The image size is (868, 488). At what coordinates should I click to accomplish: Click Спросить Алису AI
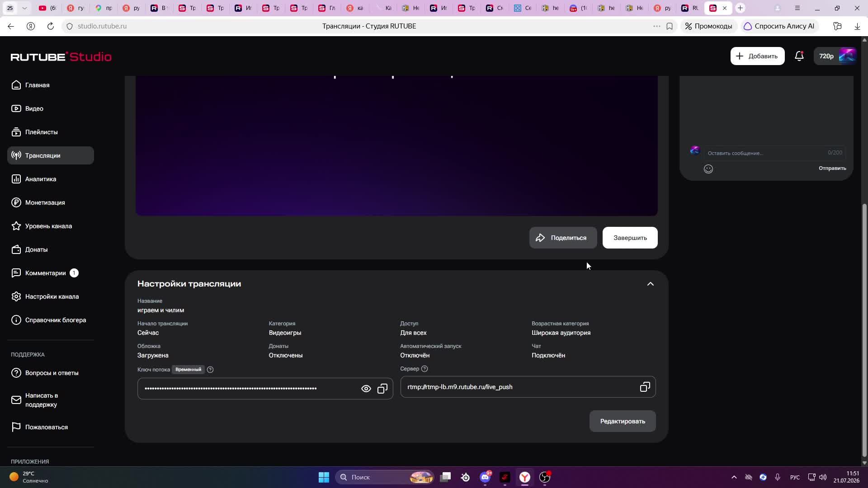tap(779, 26)
